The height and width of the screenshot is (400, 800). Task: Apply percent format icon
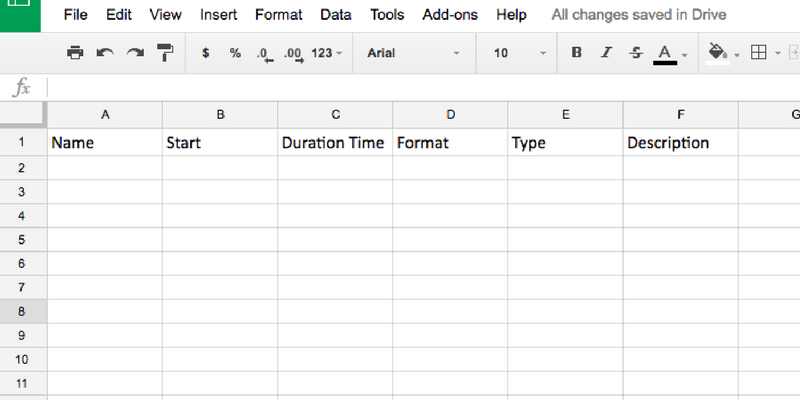pyautogui.click(x=235, y=53)
